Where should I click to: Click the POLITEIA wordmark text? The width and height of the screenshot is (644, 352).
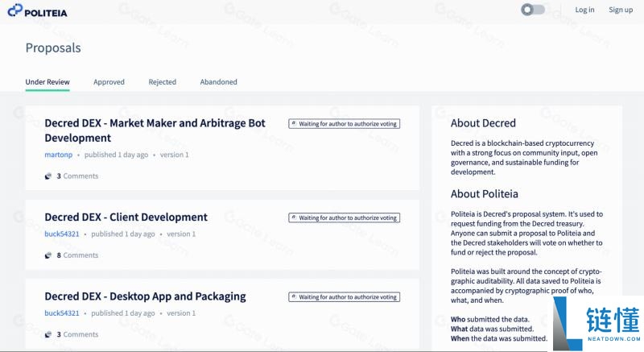[x=46, y=13]
